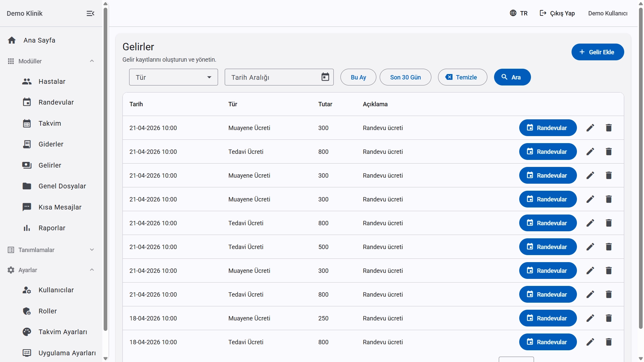Click the Takvim Ayarları palette icon
Image resolution: width=644 pixels, height=362 pixels.
[27, 332]
